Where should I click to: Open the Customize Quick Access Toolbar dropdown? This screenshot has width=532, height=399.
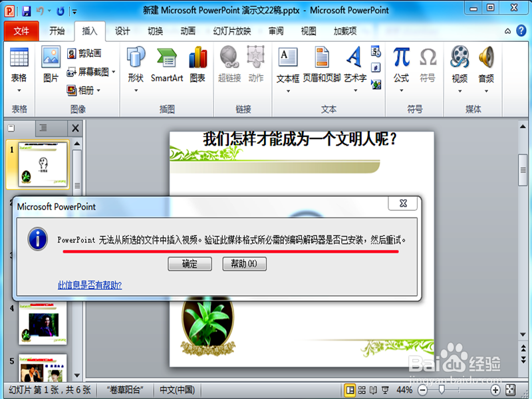click(x=74, y=12)
